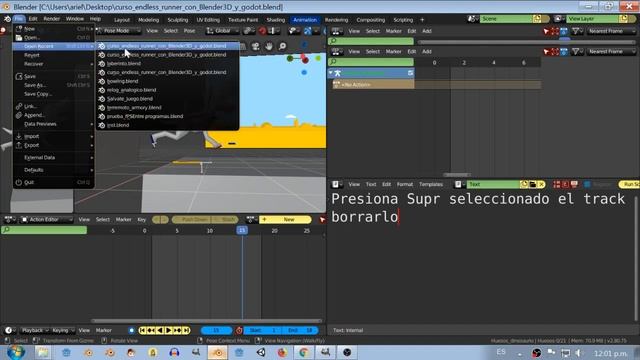Open the upper editor type icon in right panel

pyautogui.click(x=337, y=31)
